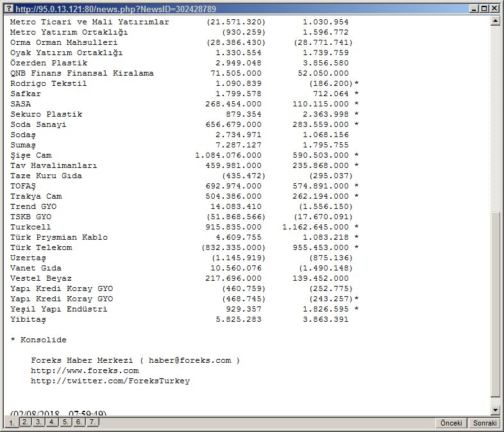Click the title bar URL text
The width and height of the screenshot is (504, 432).
pyautogui.click(x=115, y=9)
